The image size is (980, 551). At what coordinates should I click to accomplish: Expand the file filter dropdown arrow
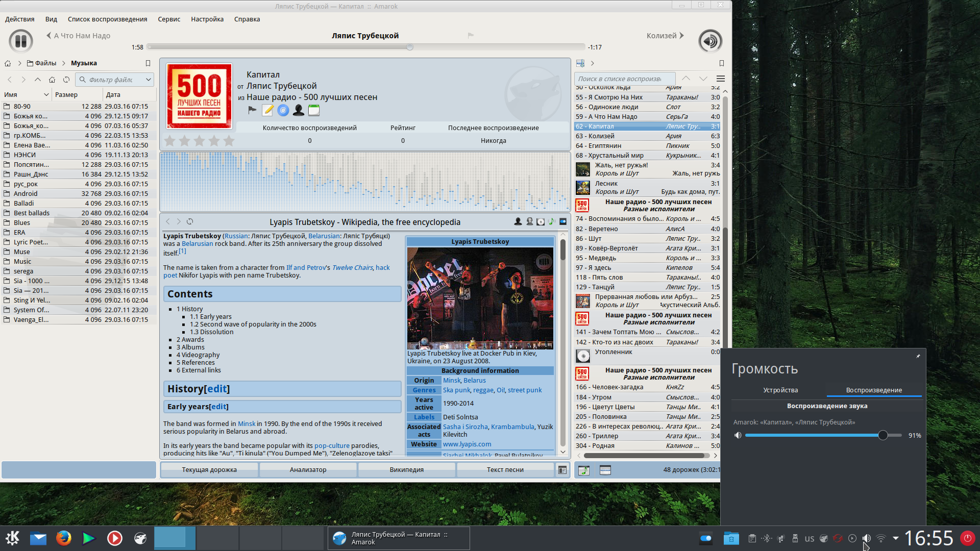coord(148,79)
